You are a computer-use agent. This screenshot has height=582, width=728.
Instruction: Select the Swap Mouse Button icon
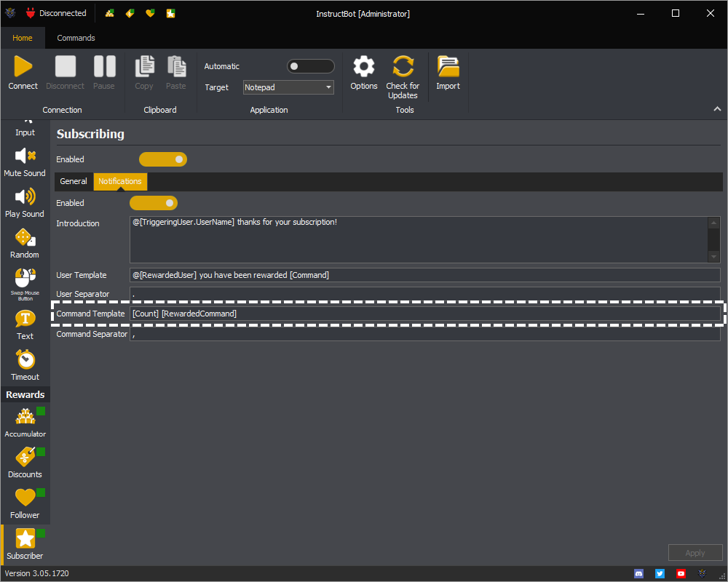pos(25,278)
